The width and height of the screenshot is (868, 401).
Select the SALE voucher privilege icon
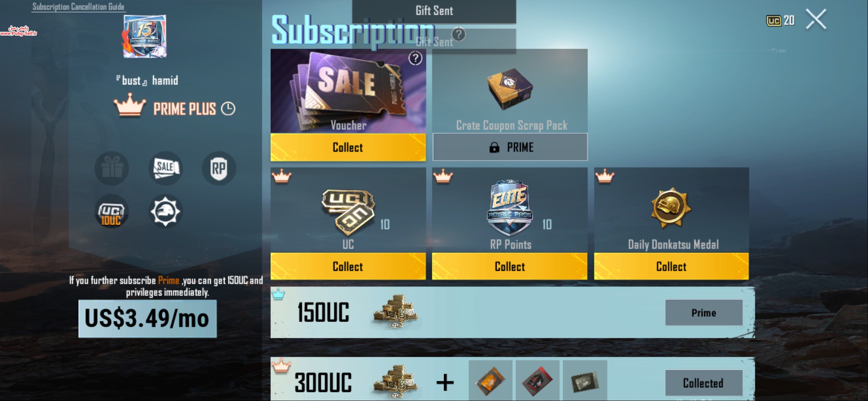click(x=165, y=168)
